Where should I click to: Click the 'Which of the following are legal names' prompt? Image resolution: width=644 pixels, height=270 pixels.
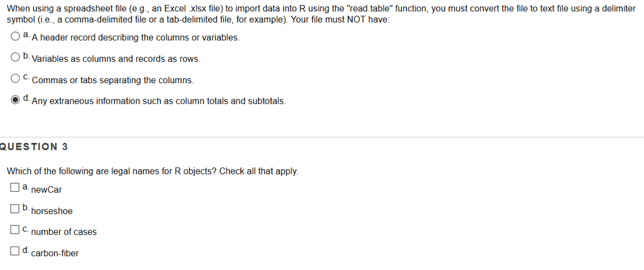pos(153,171)
